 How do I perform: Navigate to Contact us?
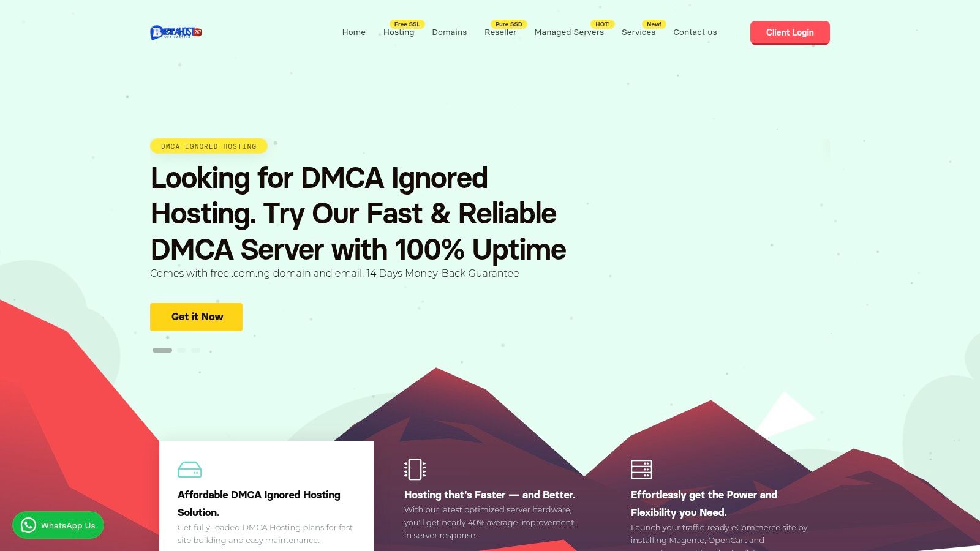[x=695, y=32]
